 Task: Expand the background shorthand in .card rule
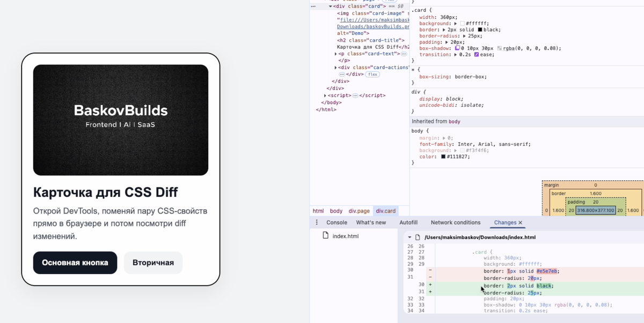pos(456,24)
